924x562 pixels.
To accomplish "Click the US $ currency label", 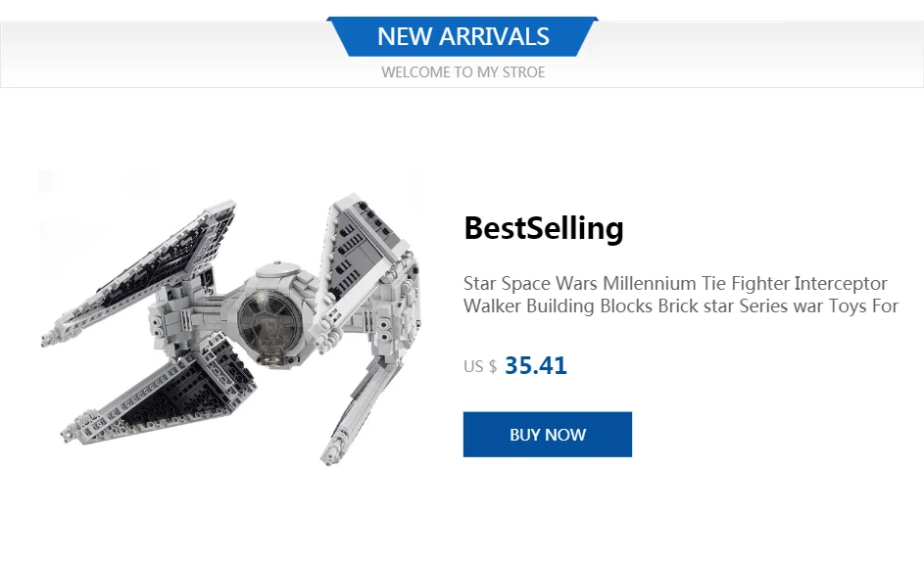I will pyautogui.click(x=480, y=367).
